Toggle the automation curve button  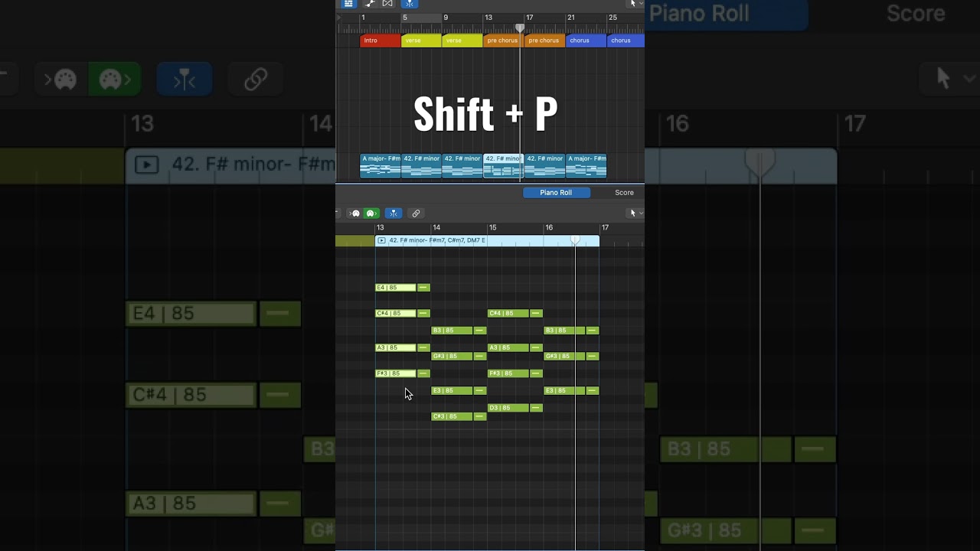pos(370,4)
